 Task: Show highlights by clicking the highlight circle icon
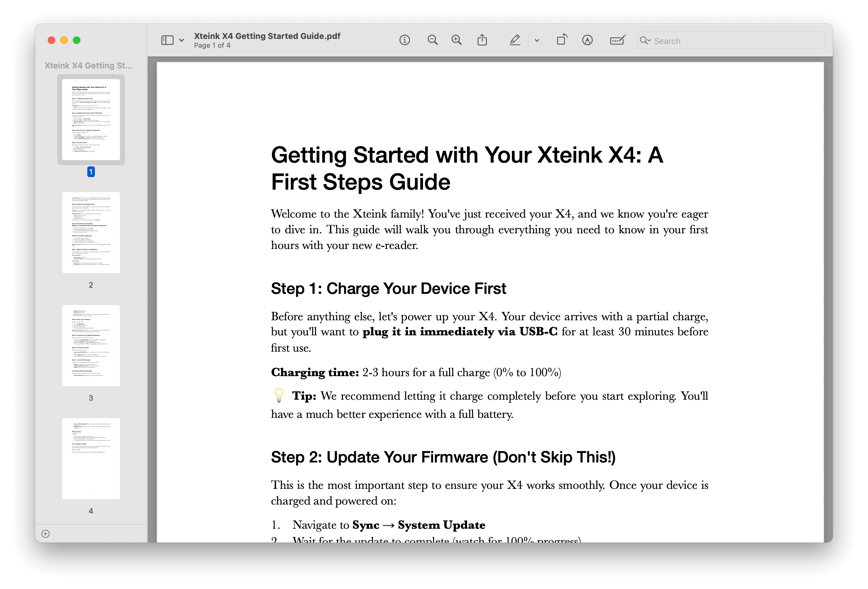[587, 40]
